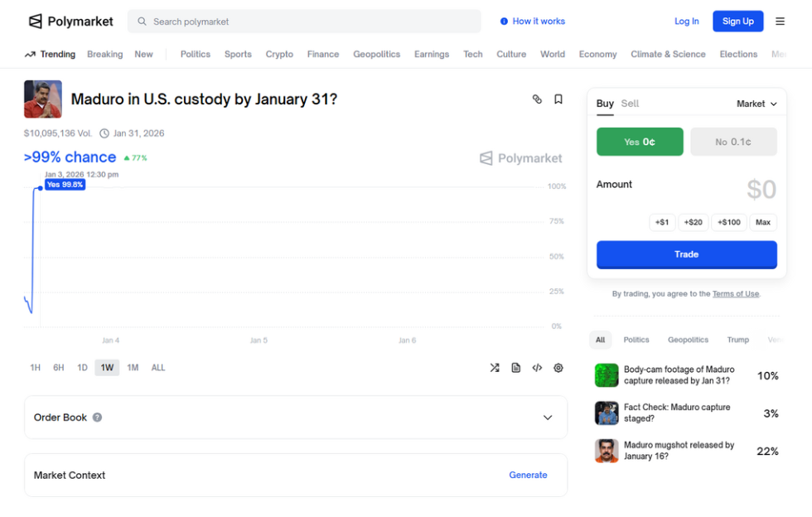Click the chart point at Yes 99.8%
Viewport: 812px width, 517px height.
pos(40,188)
